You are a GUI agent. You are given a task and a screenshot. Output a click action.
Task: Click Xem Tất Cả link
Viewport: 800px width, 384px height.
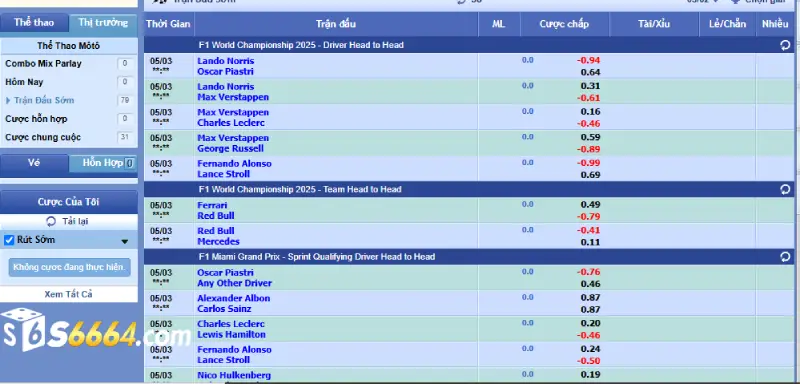[68, 294]
